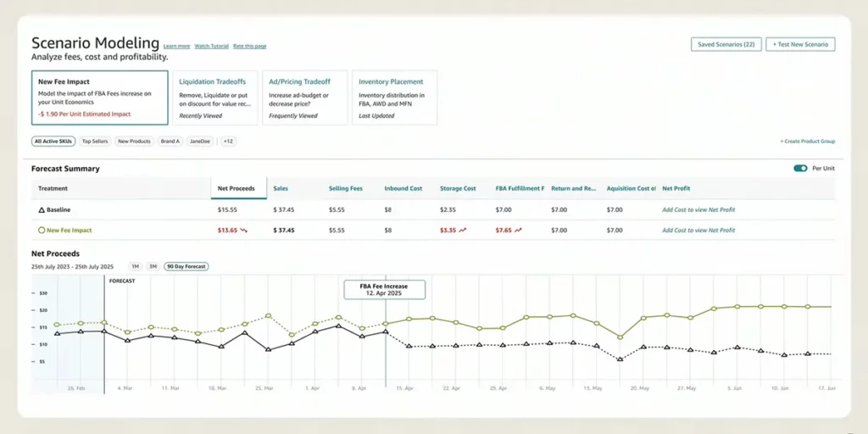Click the Net Proceeds downward trend arrow
This screenshot has width=868, height=434.
(244, 230)
